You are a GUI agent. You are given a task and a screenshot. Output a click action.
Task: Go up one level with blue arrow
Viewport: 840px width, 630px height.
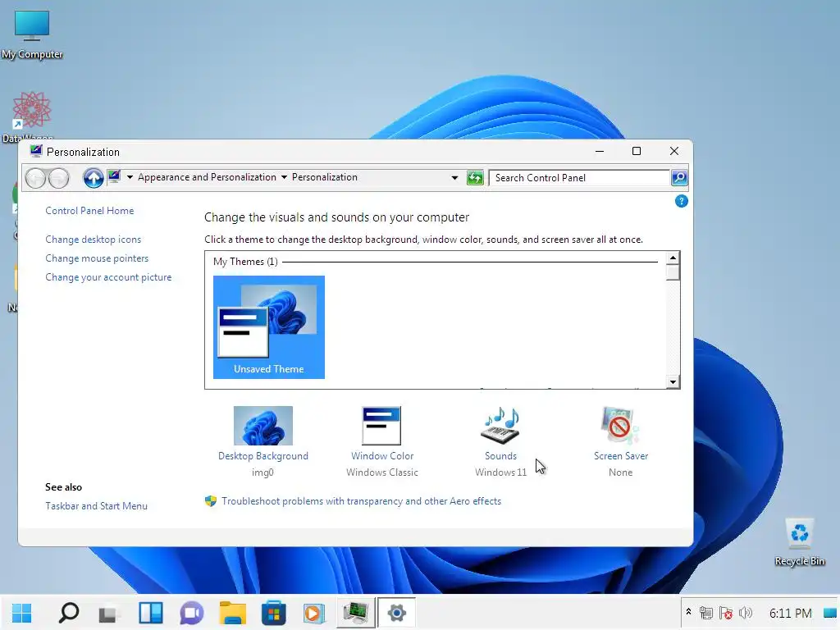[94, 178]
